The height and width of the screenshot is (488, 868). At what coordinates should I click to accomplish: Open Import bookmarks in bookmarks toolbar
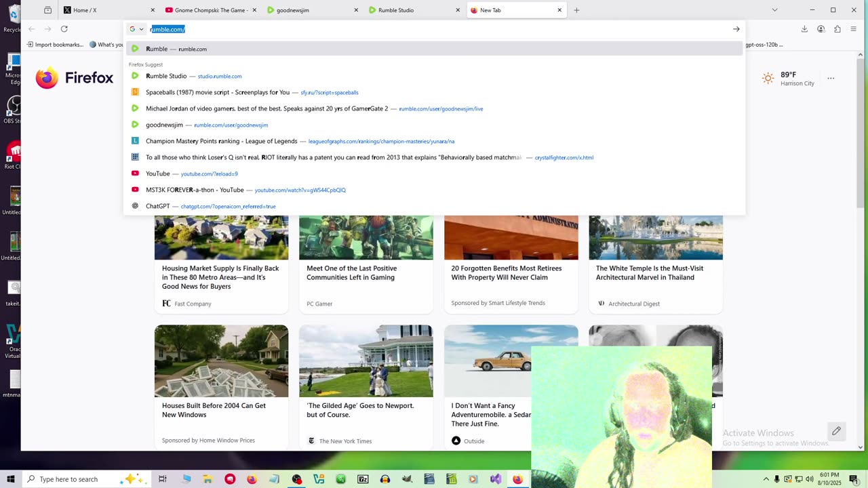pos(56,45)
